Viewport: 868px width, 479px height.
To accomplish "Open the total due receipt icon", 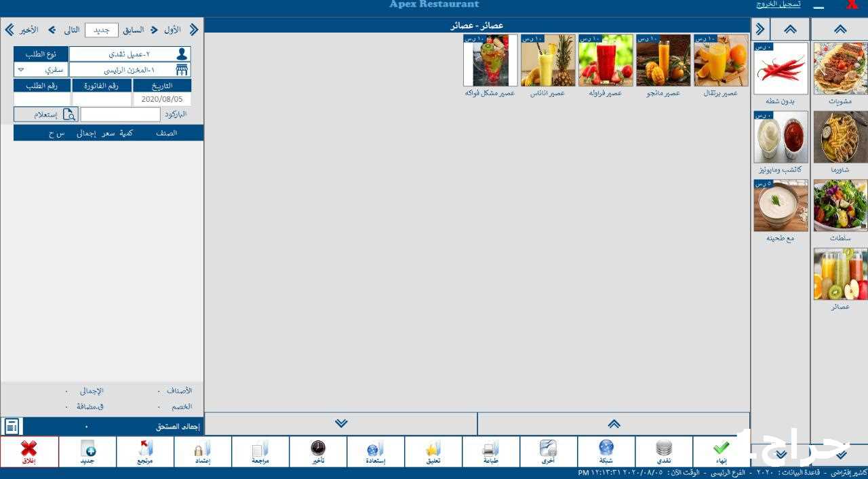I will [x=12, y=427].
